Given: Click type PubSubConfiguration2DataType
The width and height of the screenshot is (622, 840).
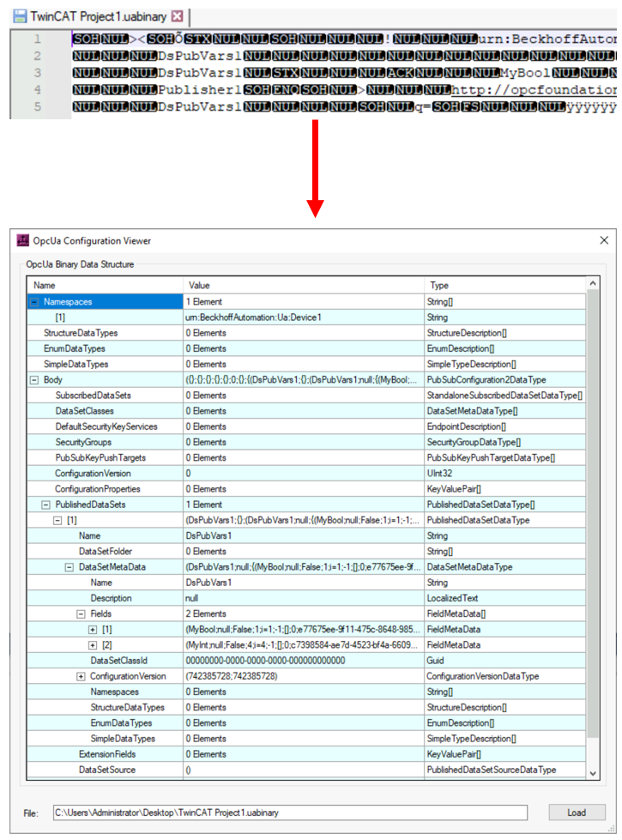Looking at the screenshot, I should tap(486, 380).
